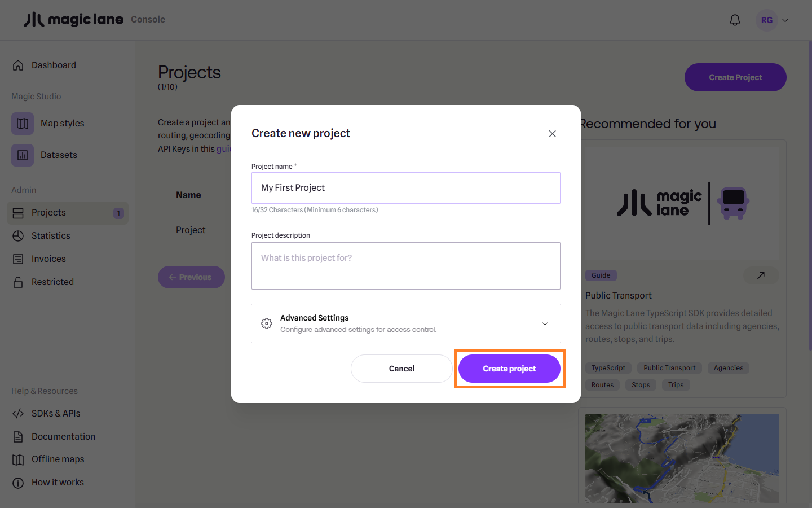The width and height of the screenshot is (812, 508).
Task: Go to Documentation in the sidebar
Action: [63, 437]
